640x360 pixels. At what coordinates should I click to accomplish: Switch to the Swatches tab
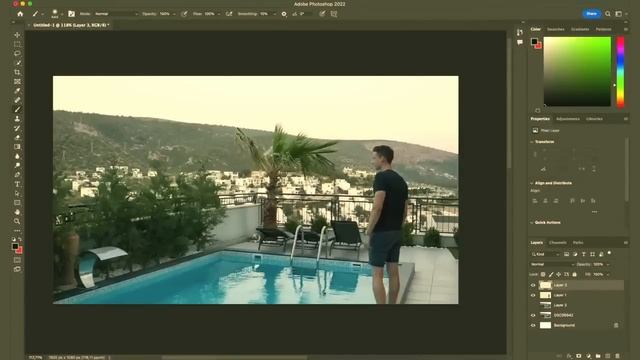pyautogui.click(x=556, y=29)
